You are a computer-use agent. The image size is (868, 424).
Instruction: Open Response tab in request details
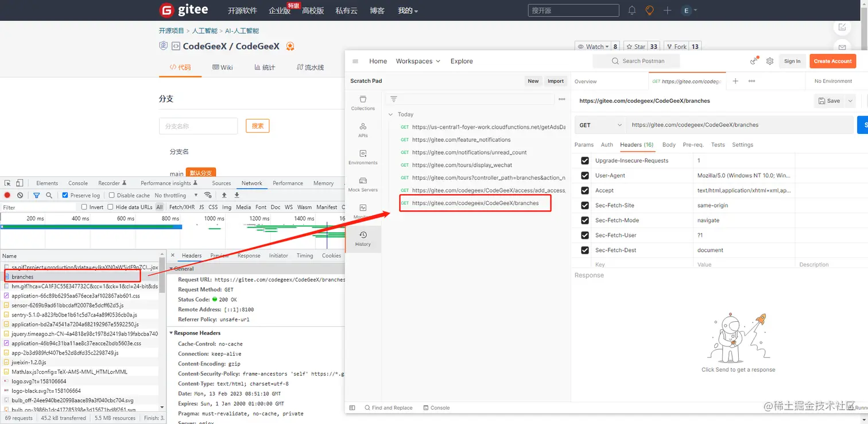[249, 256]
